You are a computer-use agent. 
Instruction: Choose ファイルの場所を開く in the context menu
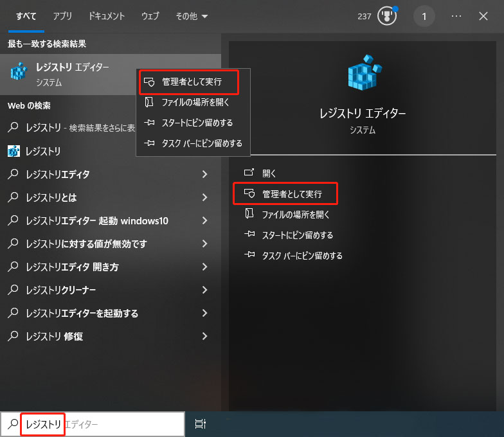tap(193, 102)
